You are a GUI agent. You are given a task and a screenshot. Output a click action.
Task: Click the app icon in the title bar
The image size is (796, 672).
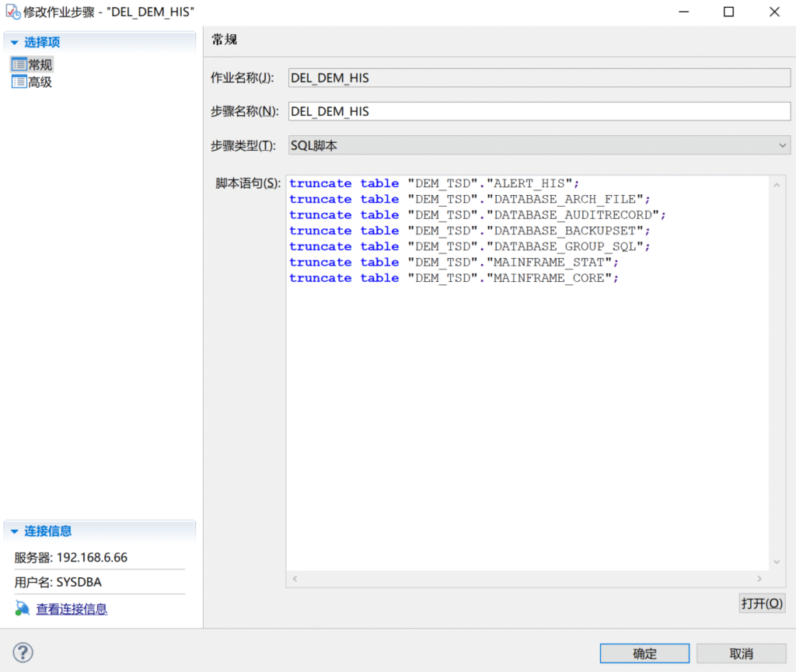12,12
